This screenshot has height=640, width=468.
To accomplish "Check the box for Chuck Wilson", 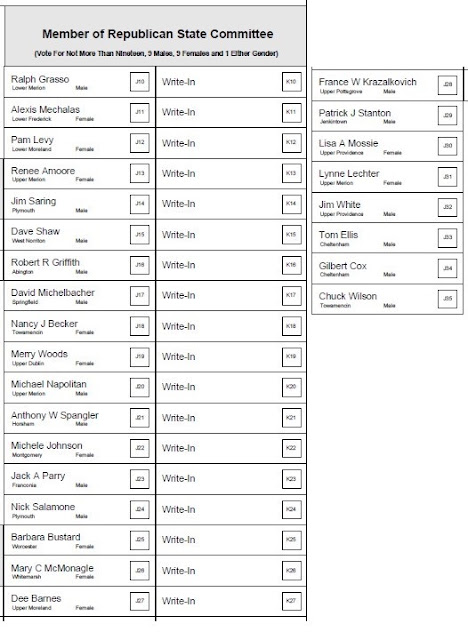I will 447,298.
